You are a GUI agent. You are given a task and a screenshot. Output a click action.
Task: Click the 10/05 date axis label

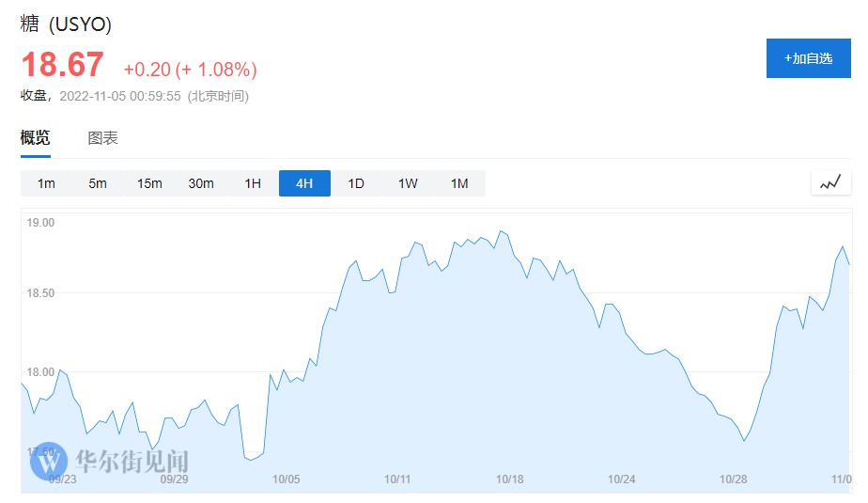(287, 479)
